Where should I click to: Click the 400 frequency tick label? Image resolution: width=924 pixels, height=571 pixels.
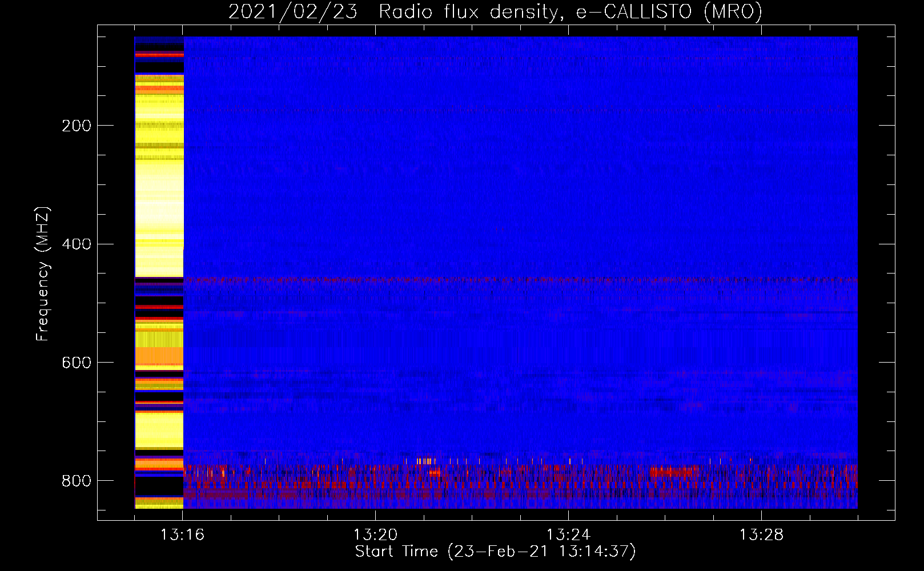coord(77,244)
